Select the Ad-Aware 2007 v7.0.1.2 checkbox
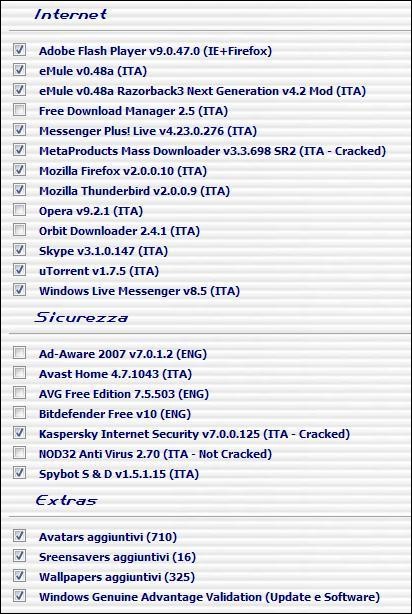The image size is (412, 614). tap(19, 353)
